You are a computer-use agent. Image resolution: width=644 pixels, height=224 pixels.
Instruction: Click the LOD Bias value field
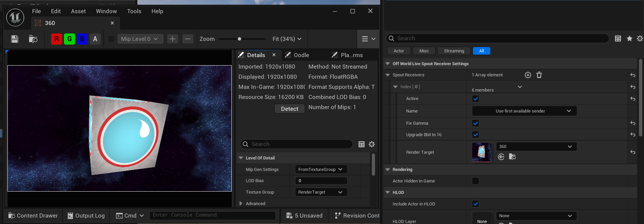click(x=321, y=181)
